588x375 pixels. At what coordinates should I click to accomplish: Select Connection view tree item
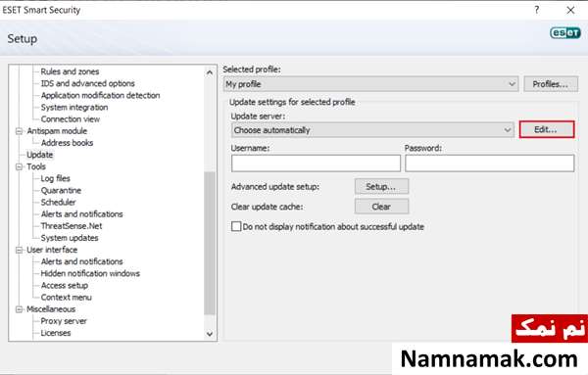pyautogui.click(x=71, y=119)
